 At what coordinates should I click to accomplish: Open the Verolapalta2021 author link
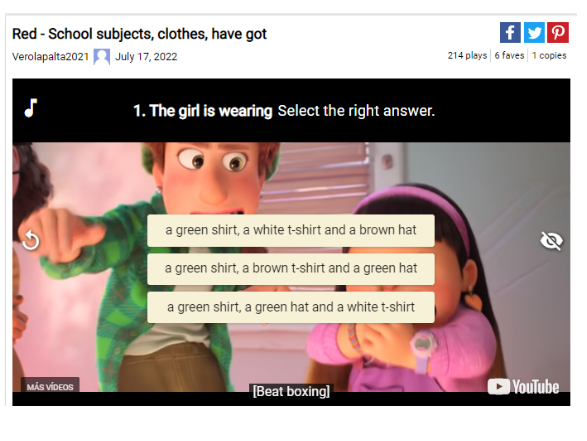[50, 57]
